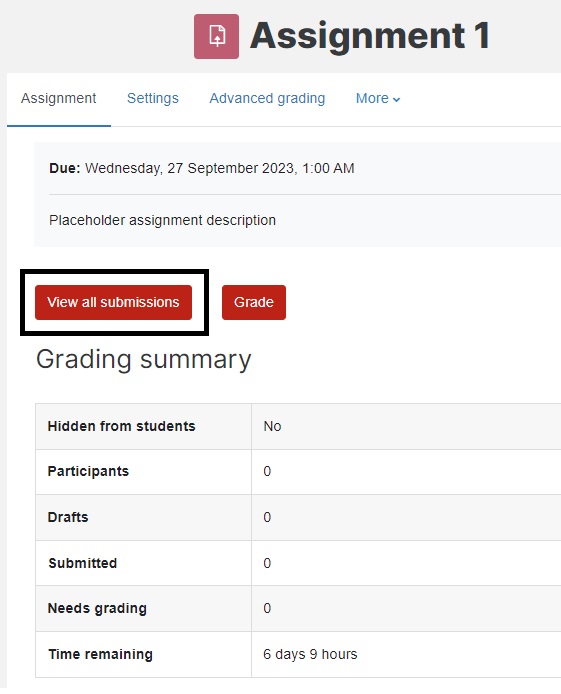Screen dimensions: 561x694
Task: Select the Participants row label
Action: (x=88, y=471)
